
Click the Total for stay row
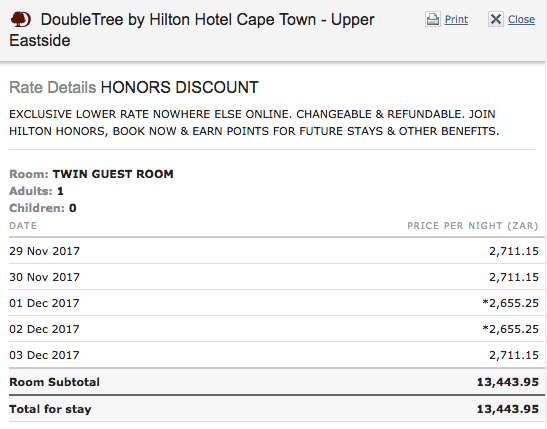(277, 409)
